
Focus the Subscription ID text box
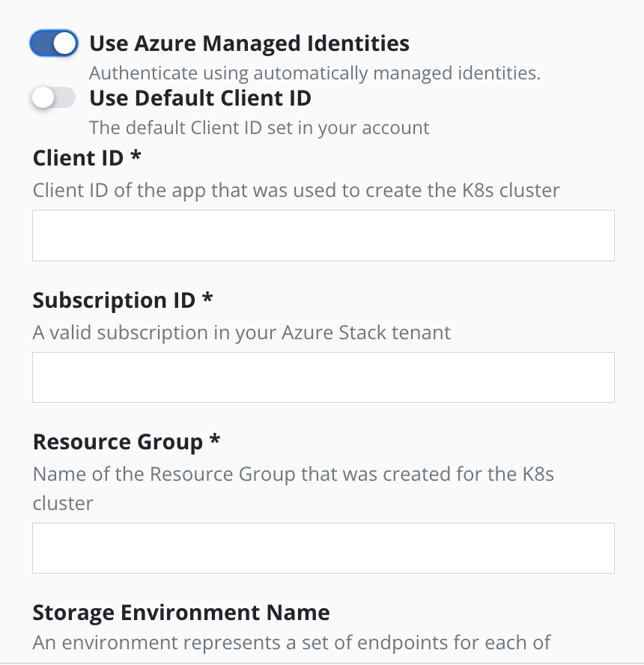(323, 377)
